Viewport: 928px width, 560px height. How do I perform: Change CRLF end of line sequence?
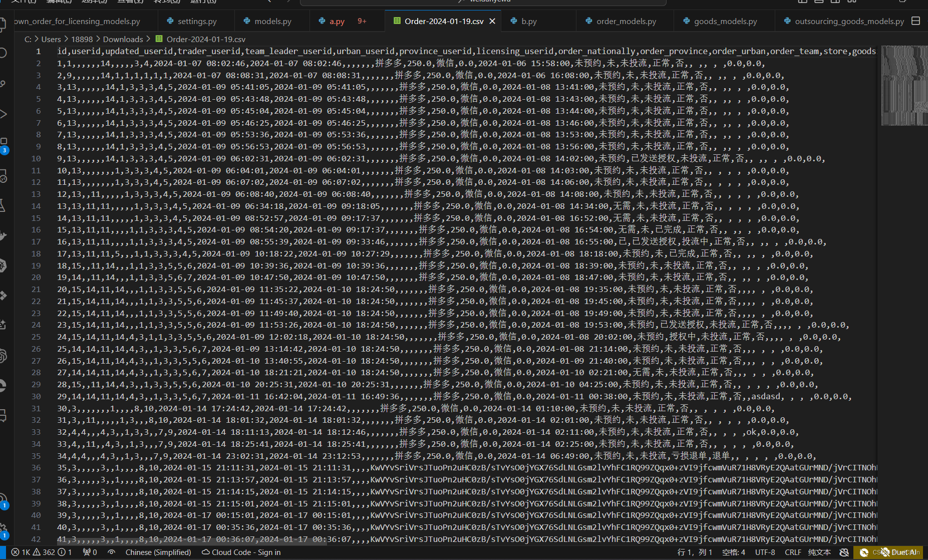point(793,552)
